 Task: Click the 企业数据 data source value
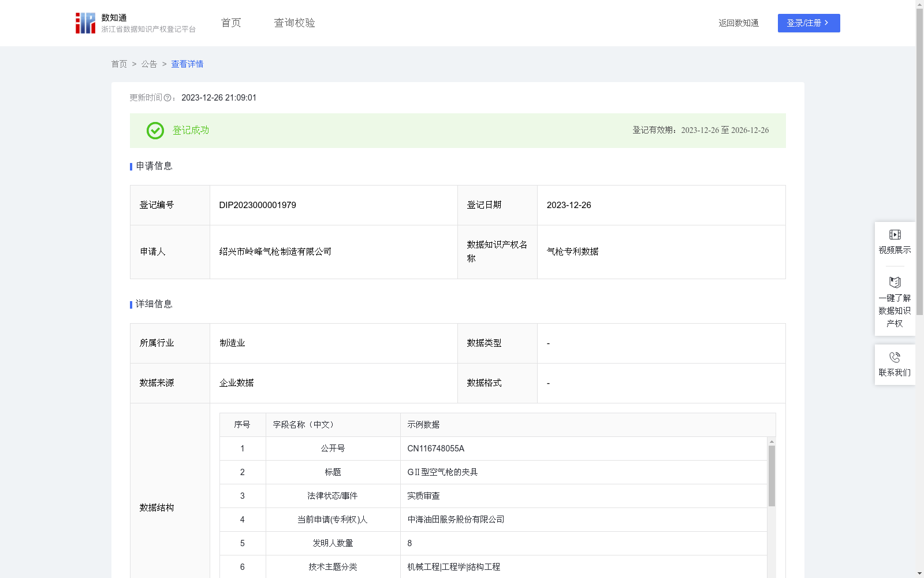[236, 383]
